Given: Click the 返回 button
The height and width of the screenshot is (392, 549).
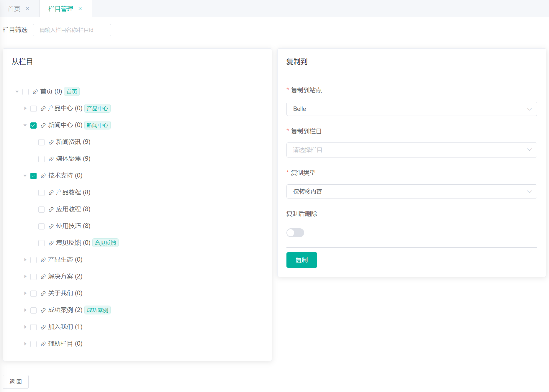Looking at the screenshot, I should [x=16, y=382].
